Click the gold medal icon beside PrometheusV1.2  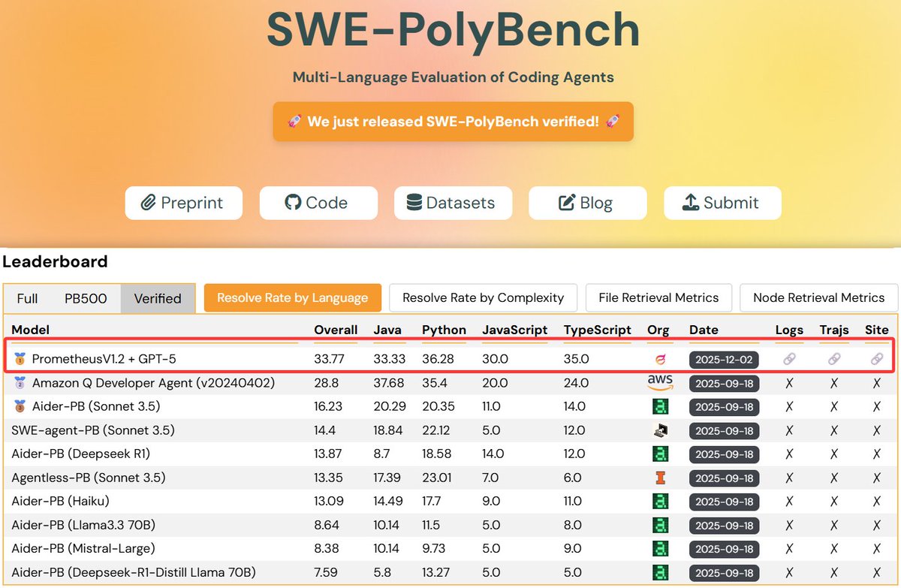(x=20, y=360)
